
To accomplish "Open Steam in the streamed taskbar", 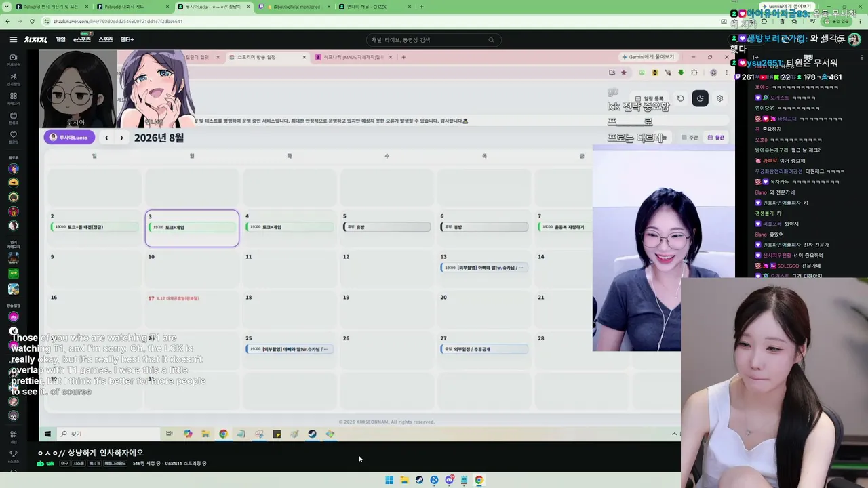I will pos(312,434).
